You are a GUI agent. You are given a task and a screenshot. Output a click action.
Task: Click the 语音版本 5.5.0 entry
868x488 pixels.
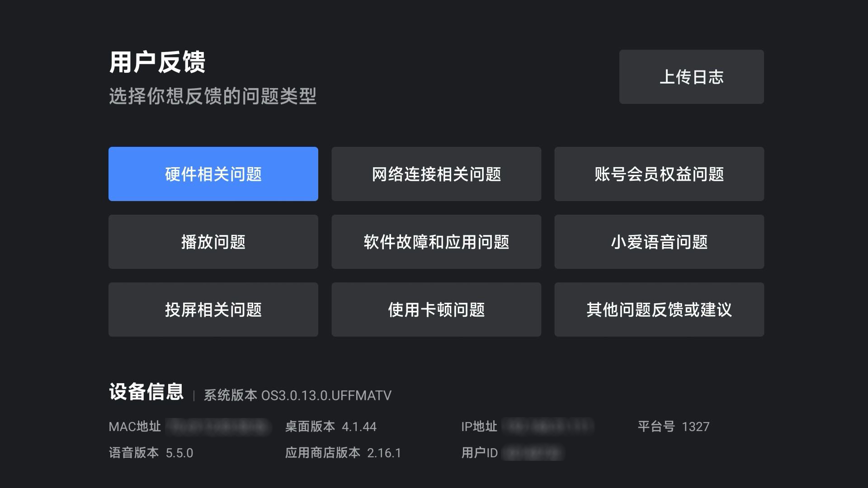click(x=151, y=453)
